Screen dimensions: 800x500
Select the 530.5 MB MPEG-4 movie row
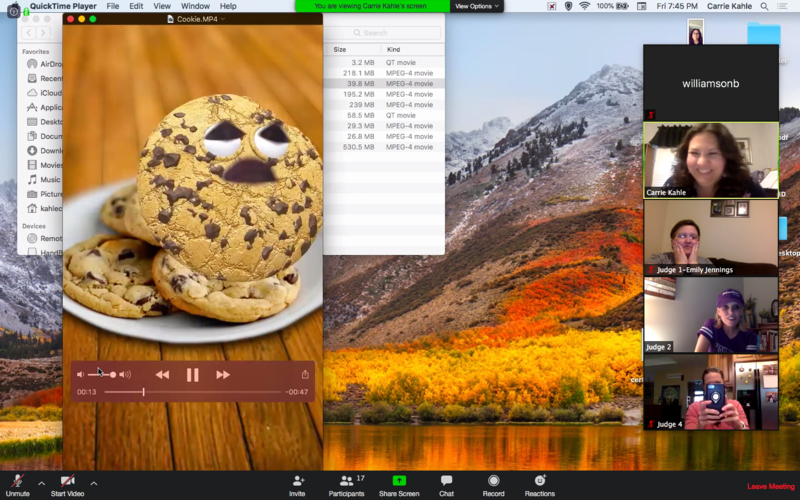click(384, 147)
